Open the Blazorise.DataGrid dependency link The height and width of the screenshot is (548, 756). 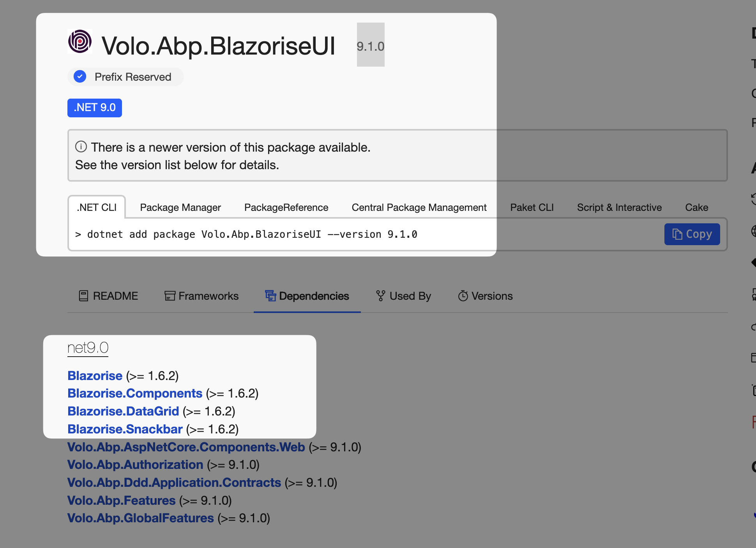click(123, 411)
